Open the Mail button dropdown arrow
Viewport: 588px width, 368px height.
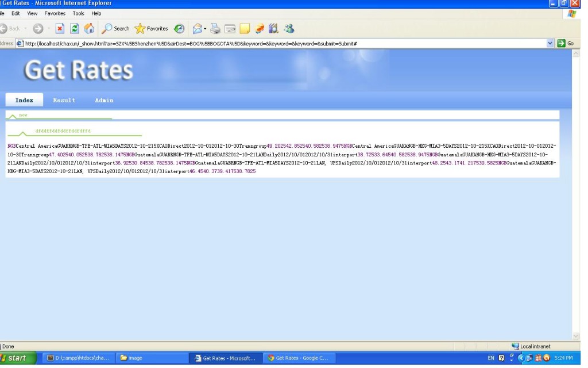pyautogui.click(x=205, y=29)
